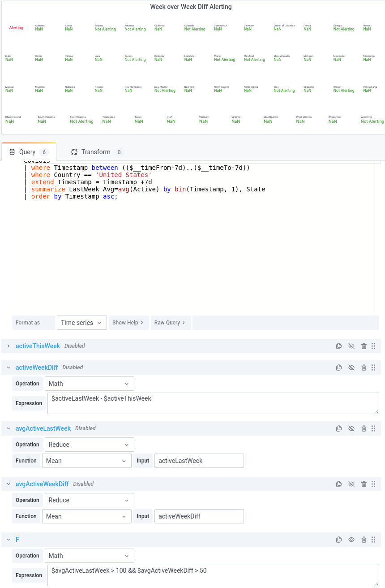The image size is (385, 588).
Task: View the Raw Query
Action: click(171, 322)
